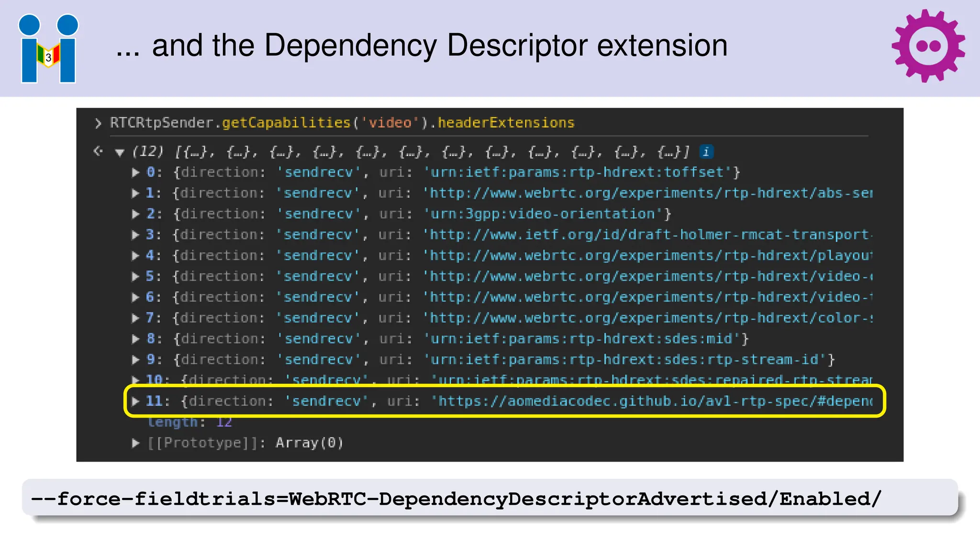The height and width of the screenshot is (551, 980).
Task: Click the purple Janus gear logo
Action: point(928,46)
